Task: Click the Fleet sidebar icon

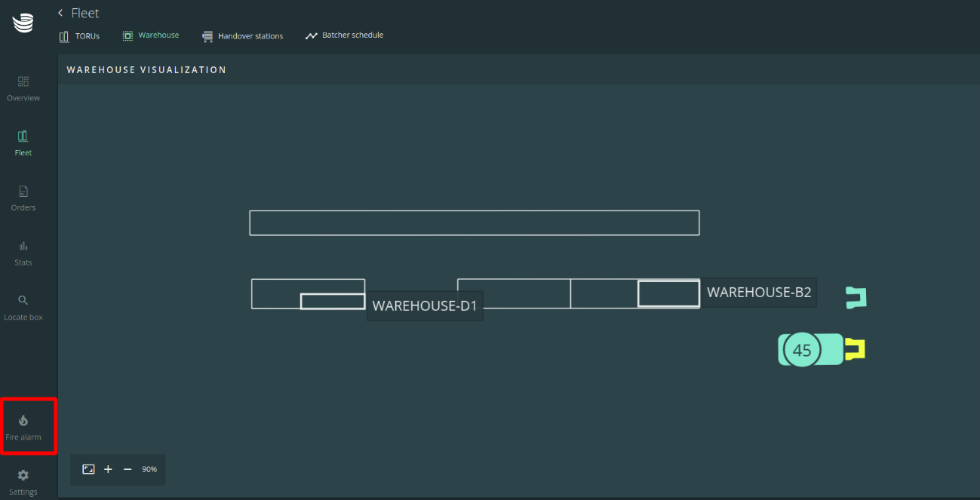Action: click(x=23, y=136)
